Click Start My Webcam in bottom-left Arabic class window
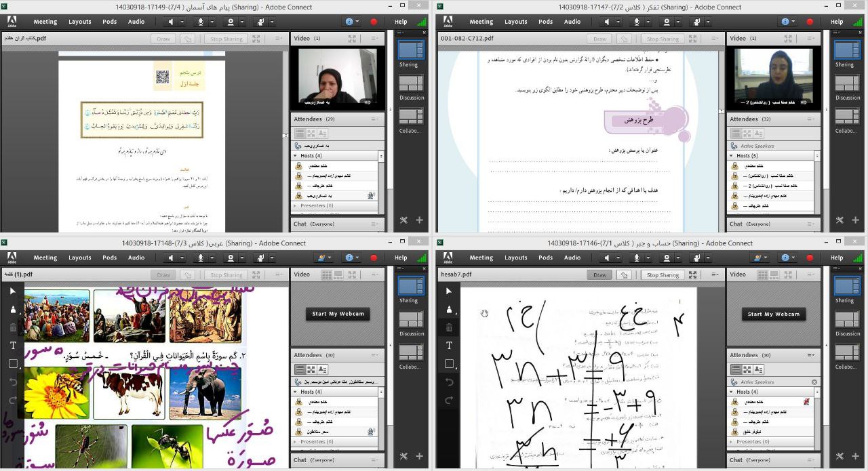 [338, 314]
